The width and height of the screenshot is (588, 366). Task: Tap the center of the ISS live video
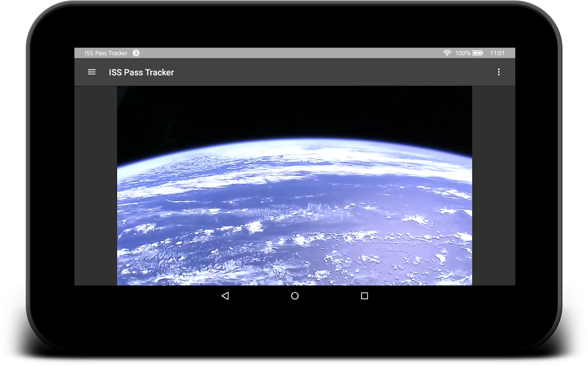pos(294,185)
